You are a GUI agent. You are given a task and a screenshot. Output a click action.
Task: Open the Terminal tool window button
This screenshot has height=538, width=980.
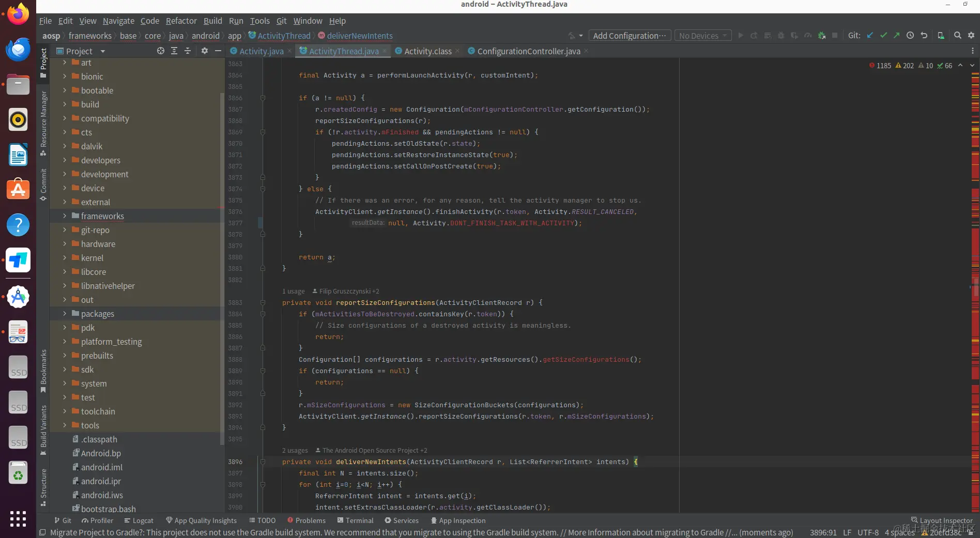[355, 520]
